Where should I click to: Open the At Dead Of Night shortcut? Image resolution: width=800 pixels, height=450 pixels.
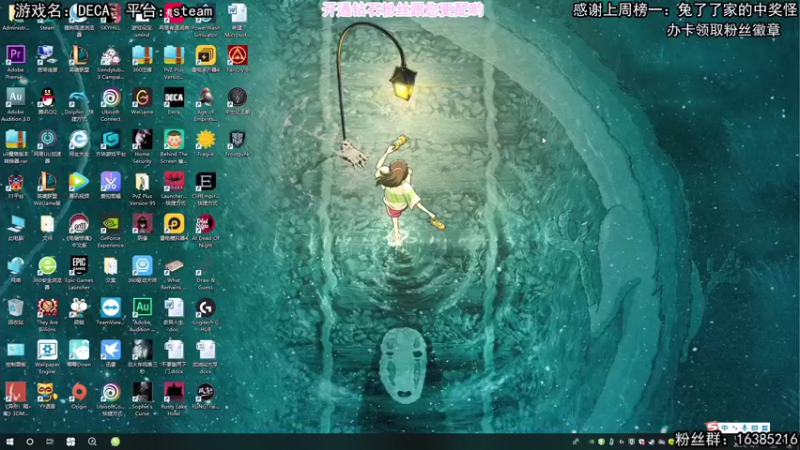point(206,231)
